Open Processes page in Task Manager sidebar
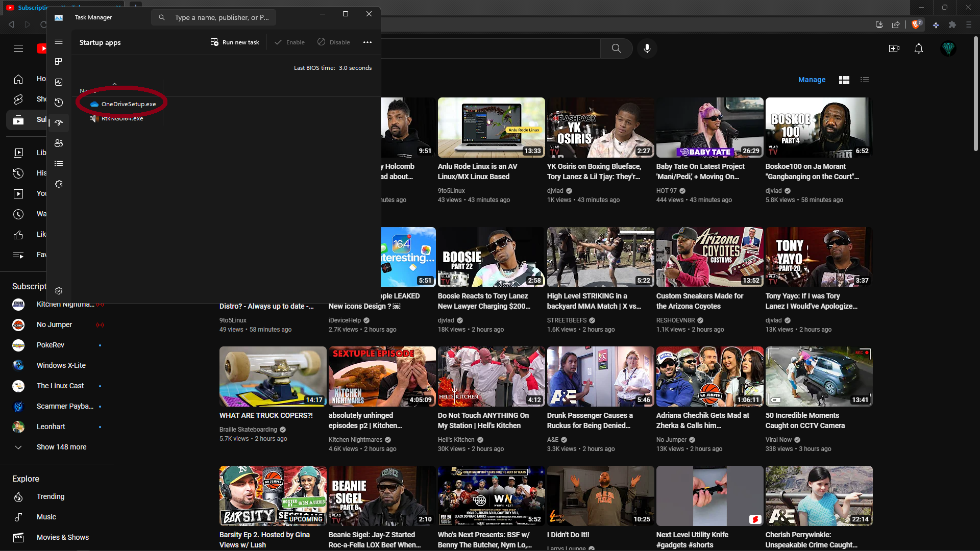Screen dimensions: 980x551 click(x=59, y=62)
